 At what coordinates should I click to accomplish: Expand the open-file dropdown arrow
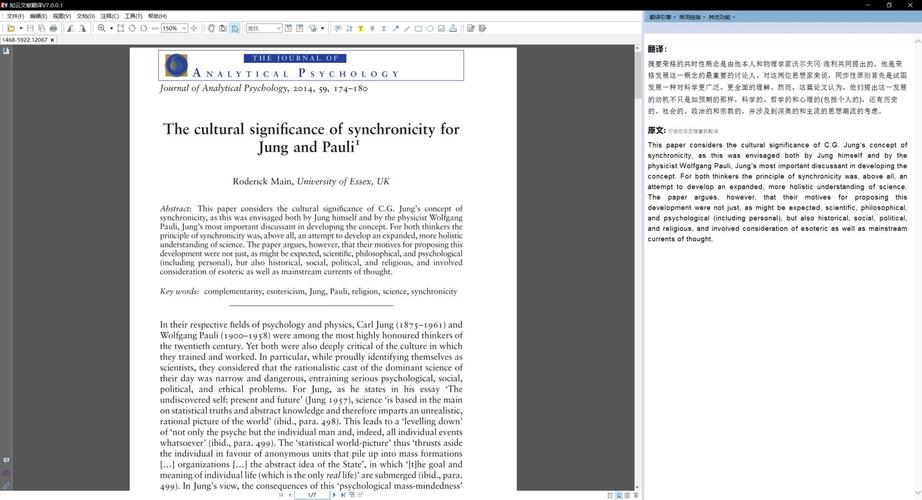(21, 28)
